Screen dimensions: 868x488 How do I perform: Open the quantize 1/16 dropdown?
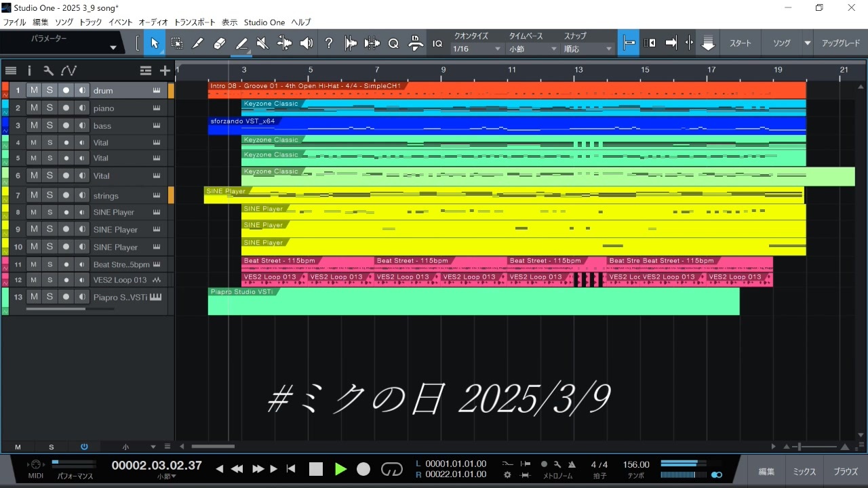point(478,49)
